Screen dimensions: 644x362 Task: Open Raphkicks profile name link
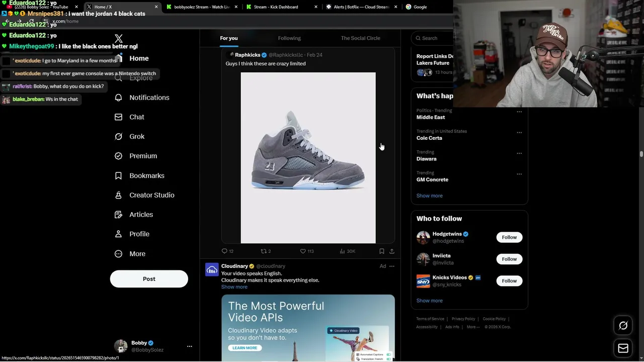pyautogui.click(x=248, y=55)
